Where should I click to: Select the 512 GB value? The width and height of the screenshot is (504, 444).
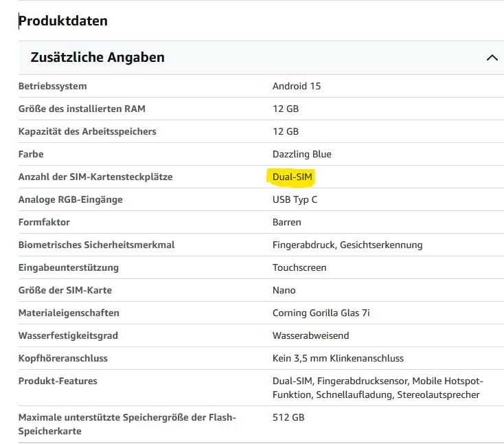pyautogui.click(x=288, y=417)
